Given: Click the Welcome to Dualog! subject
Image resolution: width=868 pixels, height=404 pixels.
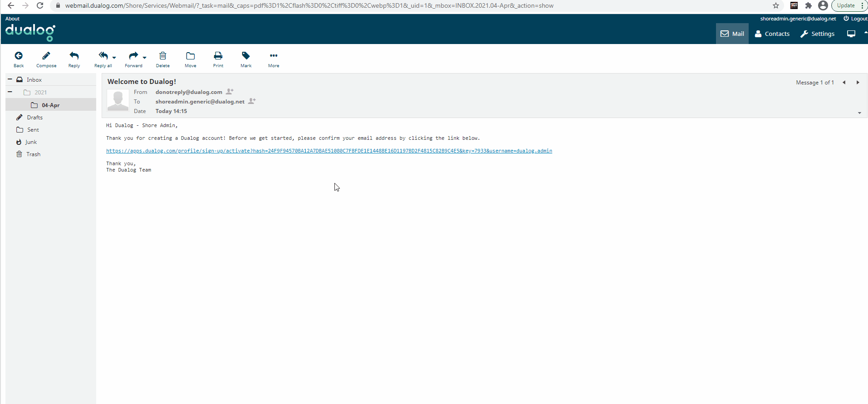Looking at the screenshot, I should point(142,81).
